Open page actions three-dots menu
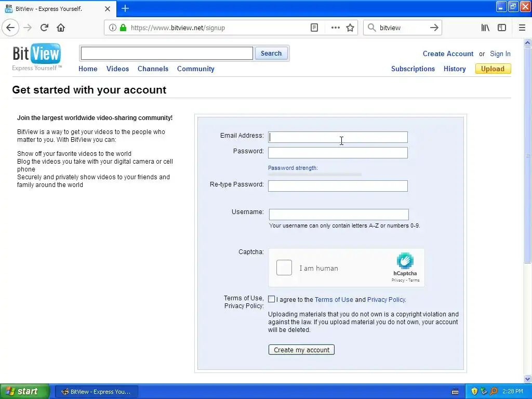532x399 pixels. pos(335,28)
